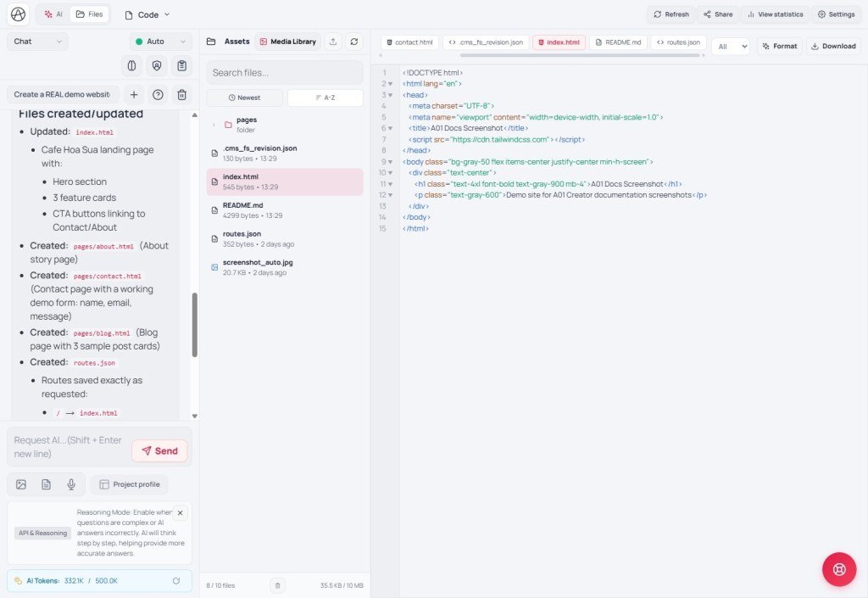This screenshot has width=868, height=598.
Task: Switch to the contact.html editor tab
Action: [409, 42]
